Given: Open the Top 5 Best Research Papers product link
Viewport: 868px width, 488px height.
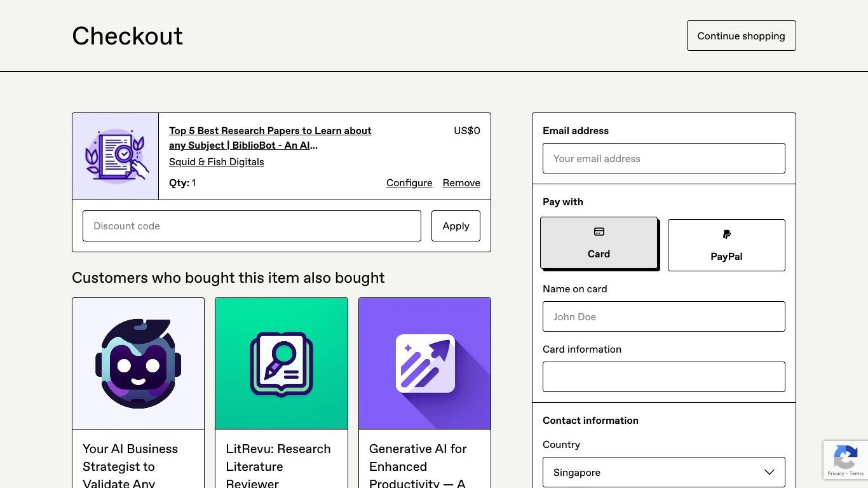Looking at the screenshot, I should (270, 138).
